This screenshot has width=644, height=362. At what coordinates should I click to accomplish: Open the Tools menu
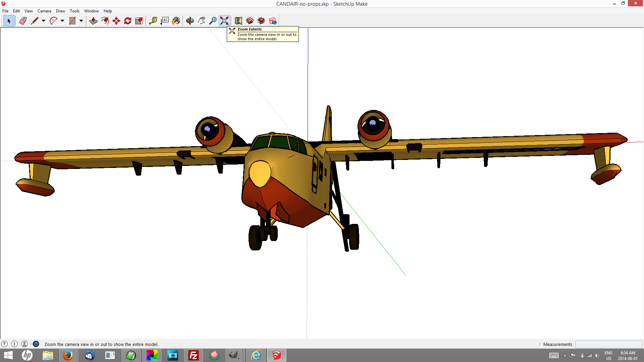coord(74,11)
